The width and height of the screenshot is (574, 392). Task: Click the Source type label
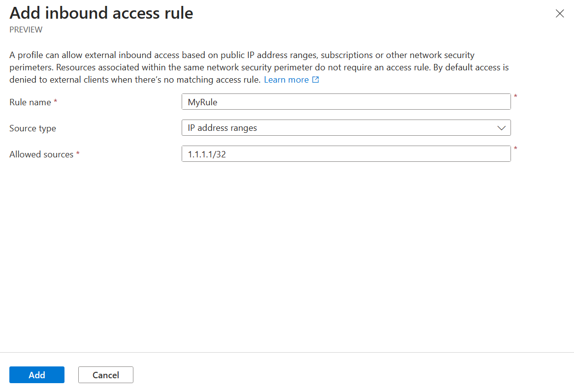point(32,128)
